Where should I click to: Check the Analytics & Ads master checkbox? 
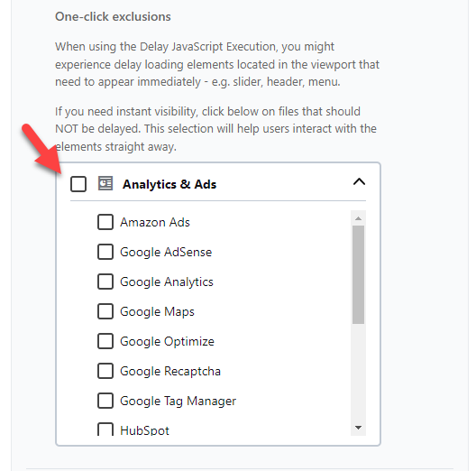point(78,184)
